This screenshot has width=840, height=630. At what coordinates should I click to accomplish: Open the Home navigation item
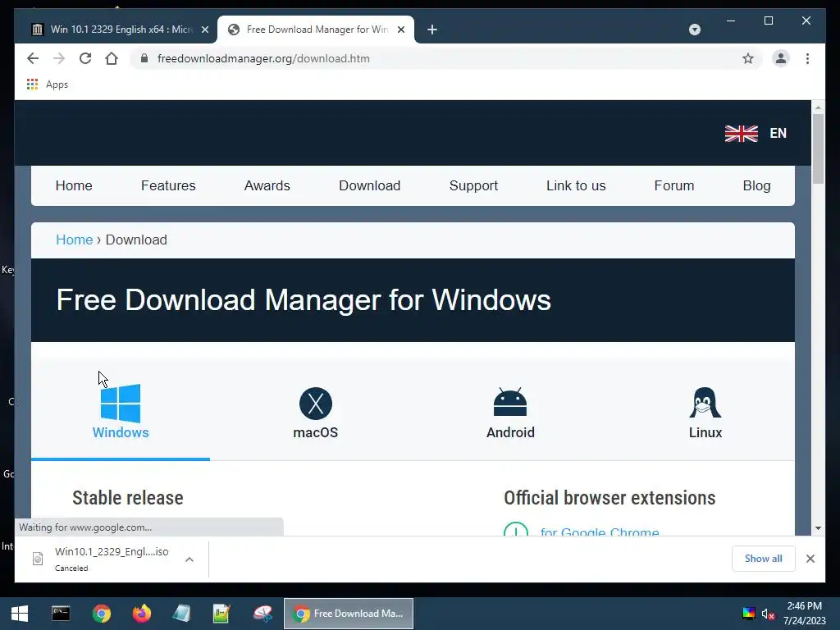pyautogui.click(x=74, y=185)
